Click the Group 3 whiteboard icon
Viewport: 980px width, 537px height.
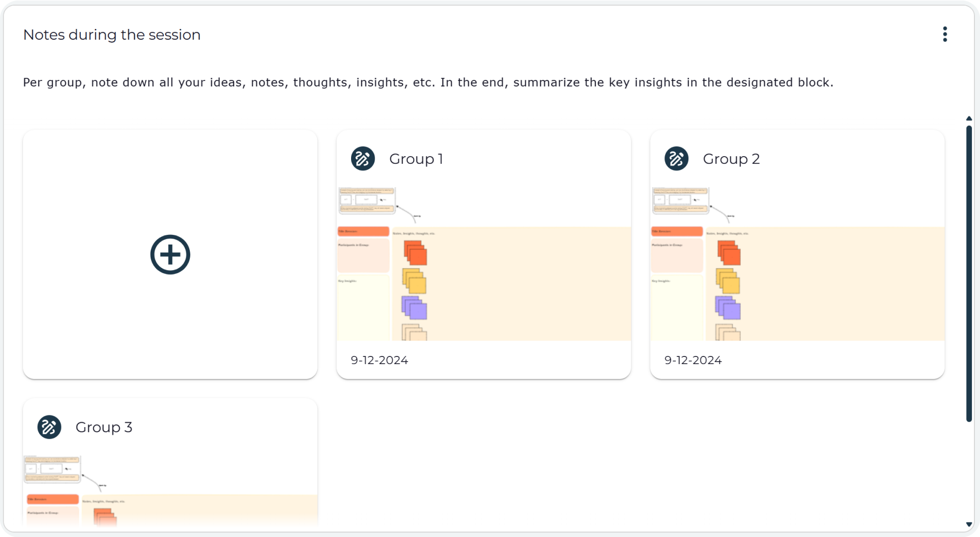pyautogui.click(x=49, y=427)
